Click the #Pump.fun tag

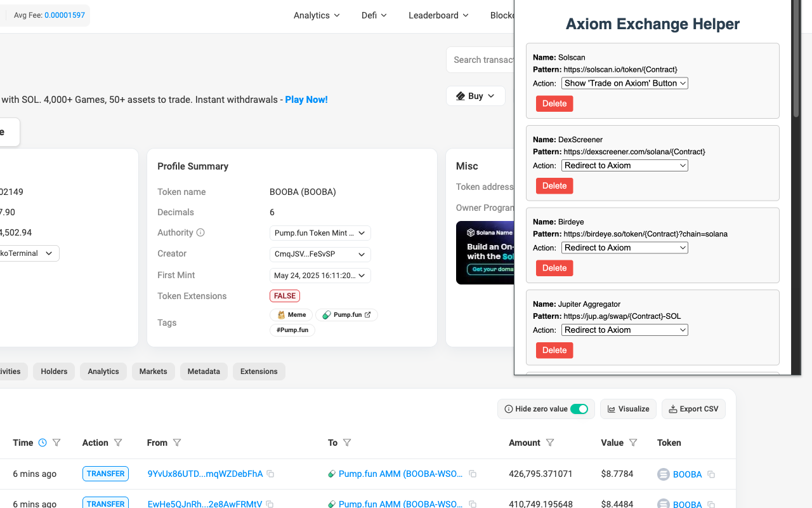pos(292,330)
